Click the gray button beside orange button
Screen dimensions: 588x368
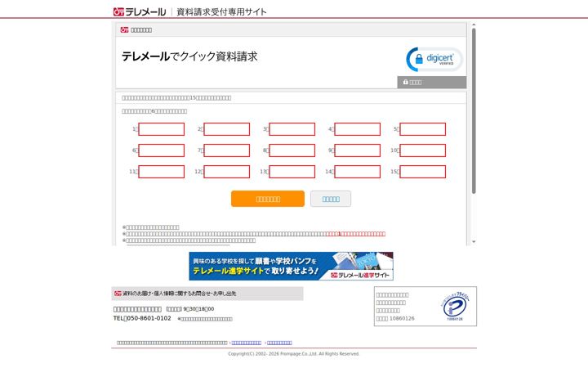coord(331,199)
